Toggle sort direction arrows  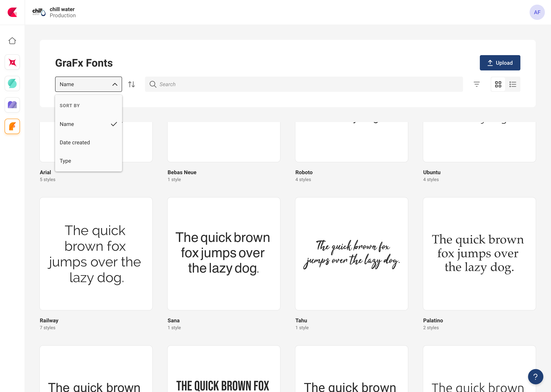131,84
